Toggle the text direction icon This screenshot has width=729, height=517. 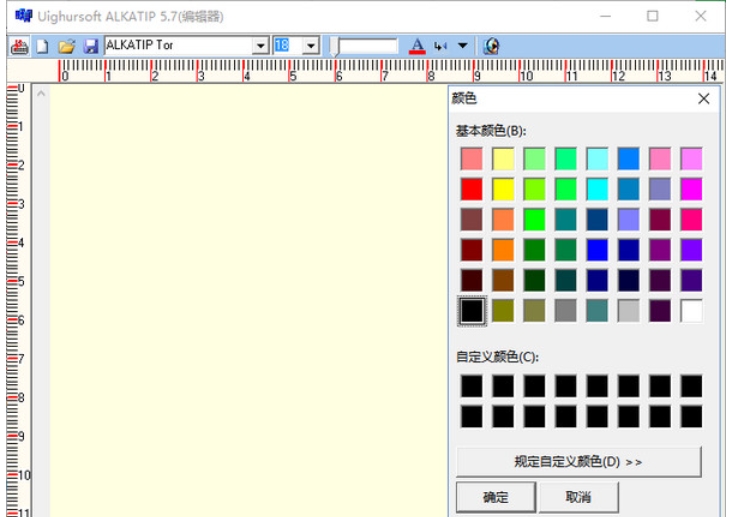(440, 46)
